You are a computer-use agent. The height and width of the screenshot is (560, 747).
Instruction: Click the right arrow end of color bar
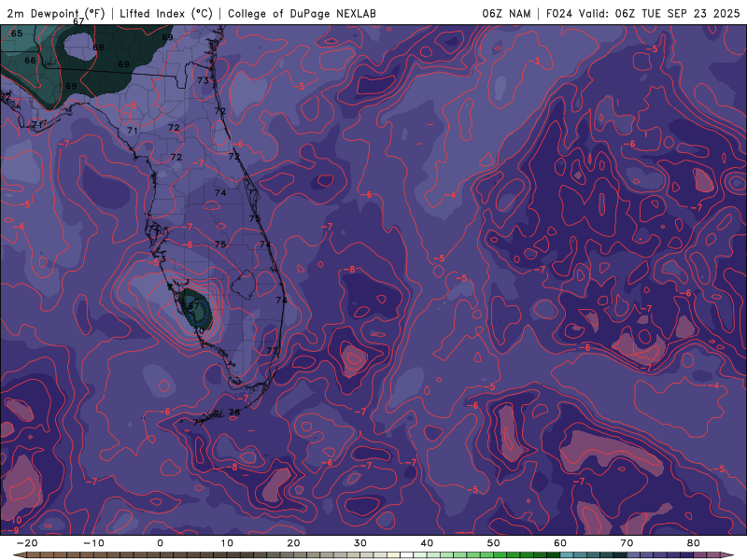728,554
